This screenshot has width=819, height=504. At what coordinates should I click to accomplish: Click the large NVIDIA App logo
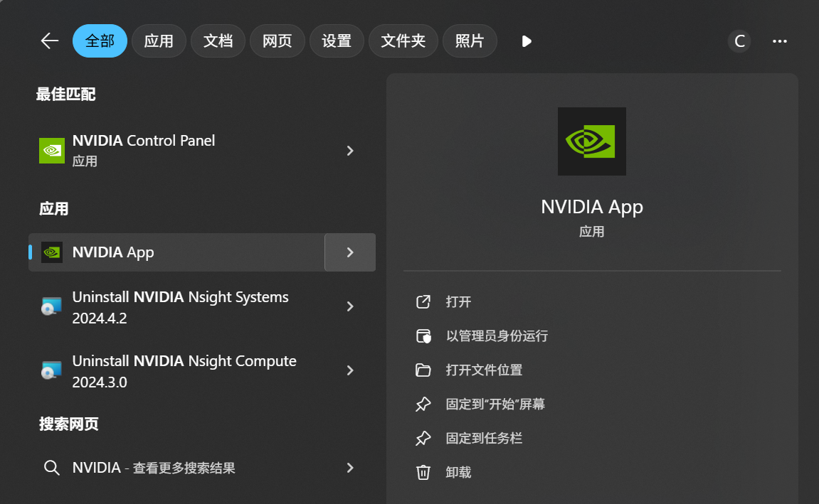pos(592,141)
